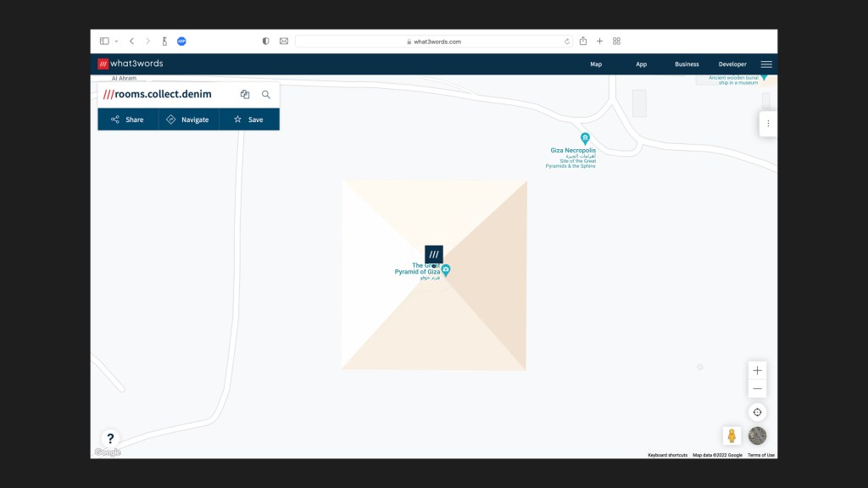Start Navigate to rooms.collect.denim

[188, 119]
